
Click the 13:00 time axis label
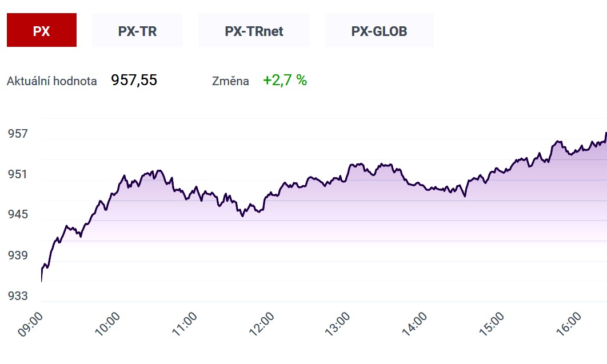(x=337, y=324)
